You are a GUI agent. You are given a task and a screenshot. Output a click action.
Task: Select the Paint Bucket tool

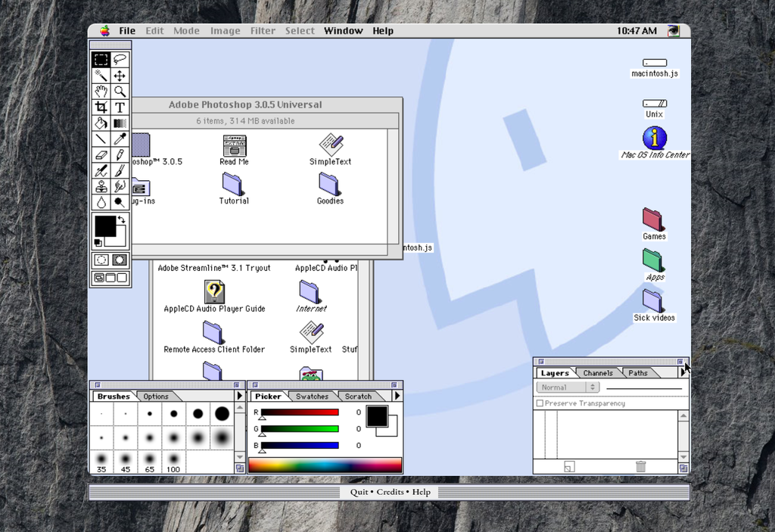[101, 123]
